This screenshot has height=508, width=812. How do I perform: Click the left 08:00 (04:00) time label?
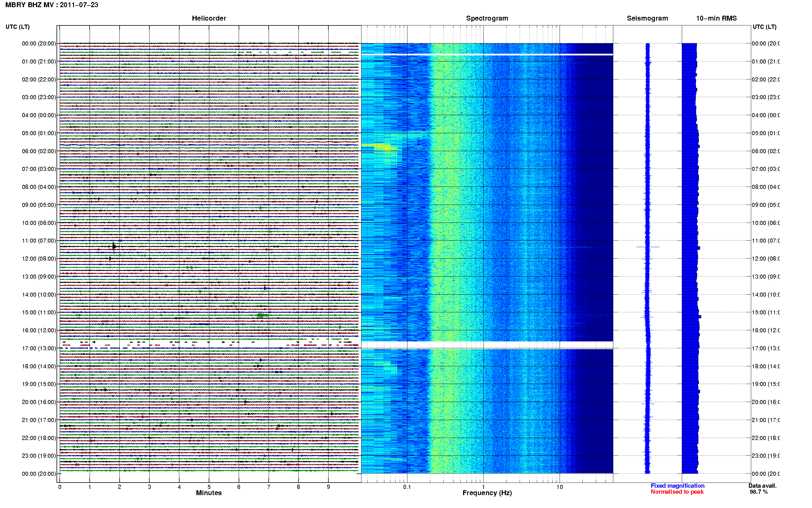click(x=39, y=187)
